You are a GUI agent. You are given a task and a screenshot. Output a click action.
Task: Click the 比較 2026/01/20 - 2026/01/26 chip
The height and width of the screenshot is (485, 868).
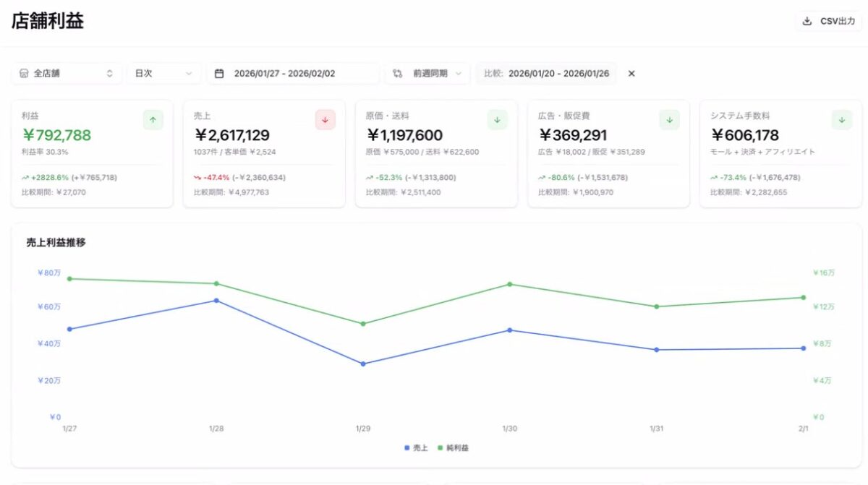point(547,74)
